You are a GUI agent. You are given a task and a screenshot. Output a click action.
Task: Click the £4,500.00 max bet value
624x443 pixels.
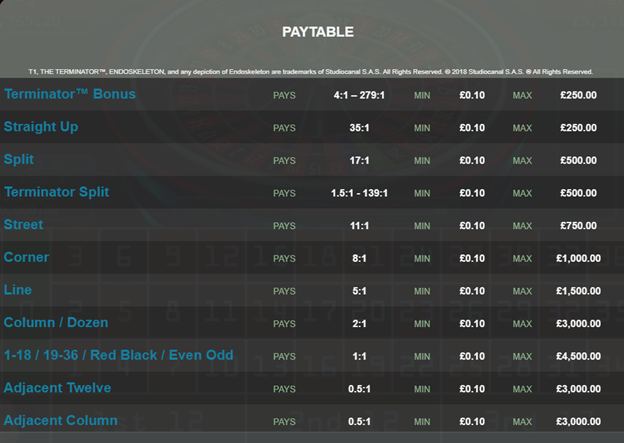[x=579, y=356]
